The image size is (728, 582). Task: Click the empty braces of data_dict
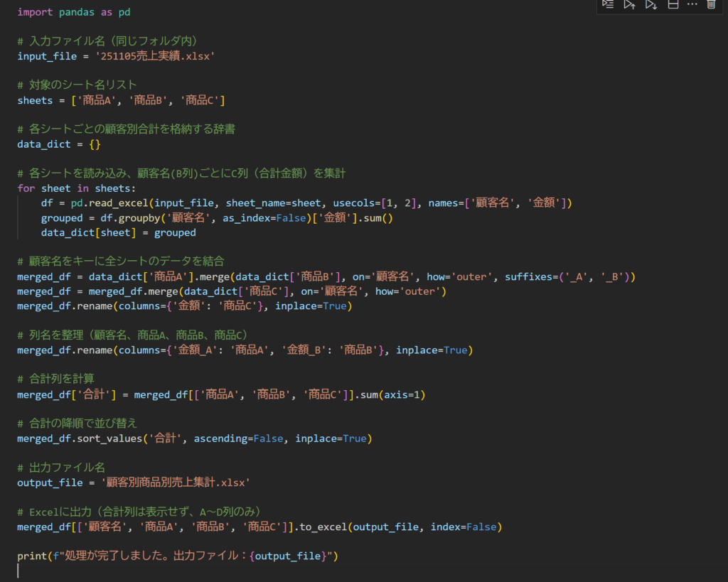click(95, 144)
